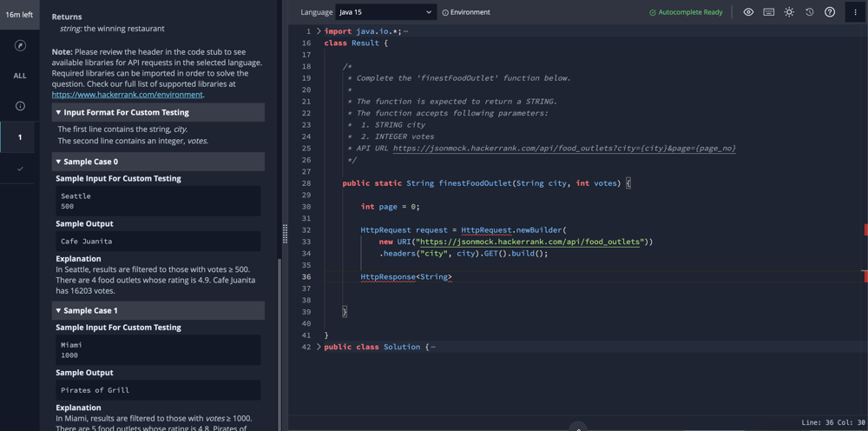Click the 'class Result {' declaration line

pos(357,43)
